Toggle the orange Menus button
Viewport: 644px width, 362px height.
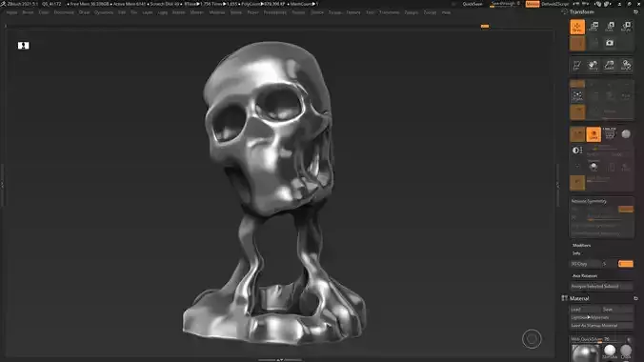(533, 4)
